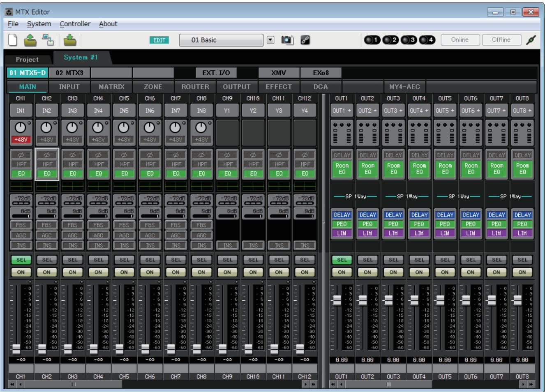The width and height of the screenshot is (545, 392).
Task: Select snapshot group indicator 3
Action: click(408, 40)
